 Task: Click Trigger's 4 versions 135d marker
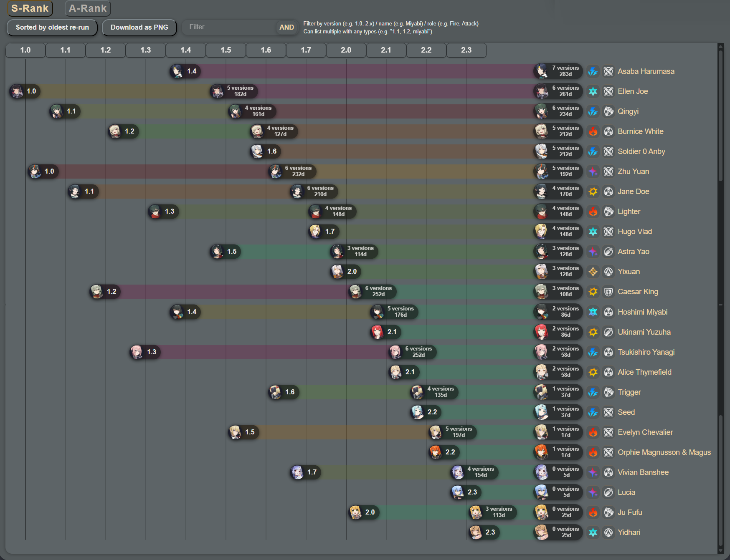(434, 392)
